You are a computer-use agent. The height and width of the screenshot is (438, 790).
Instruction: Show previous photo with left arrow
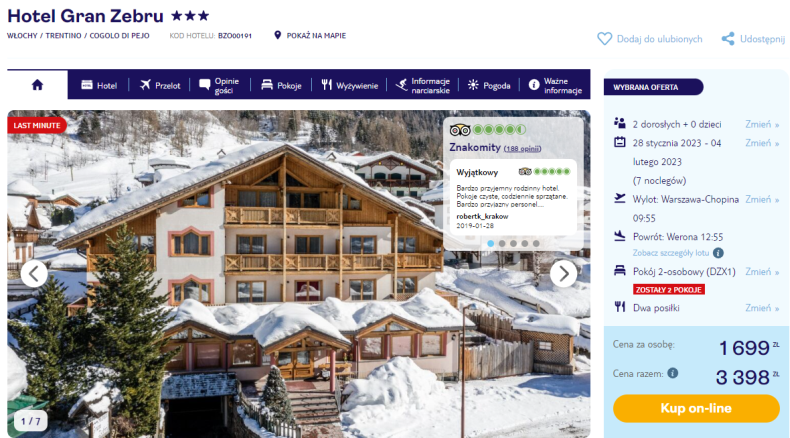34,274
